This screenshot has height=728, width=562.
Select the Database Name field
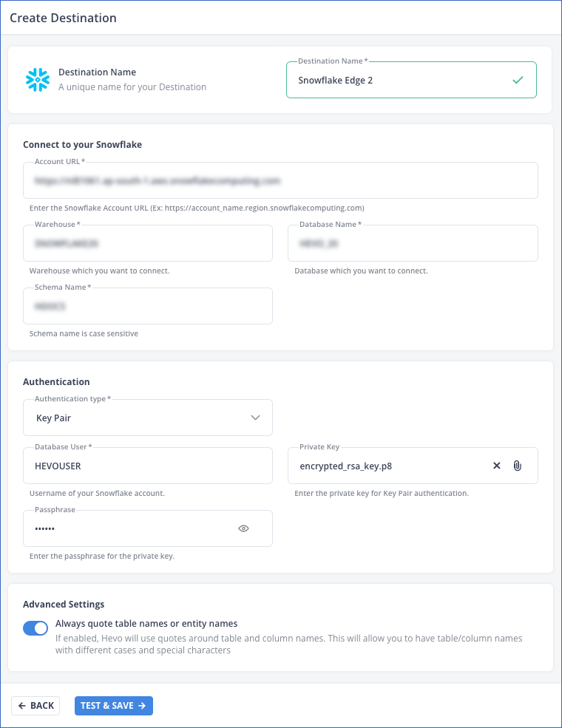coord(413,243)
